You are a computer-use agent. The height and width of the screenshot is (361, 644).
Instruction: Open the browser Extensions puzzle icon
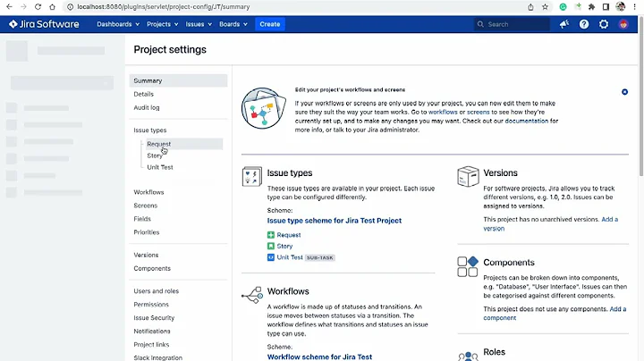592,6
